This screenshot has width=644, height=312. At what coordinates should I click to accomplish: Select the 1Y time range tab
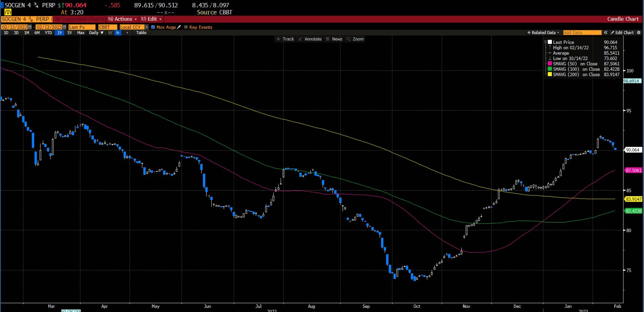pos(60,33)
